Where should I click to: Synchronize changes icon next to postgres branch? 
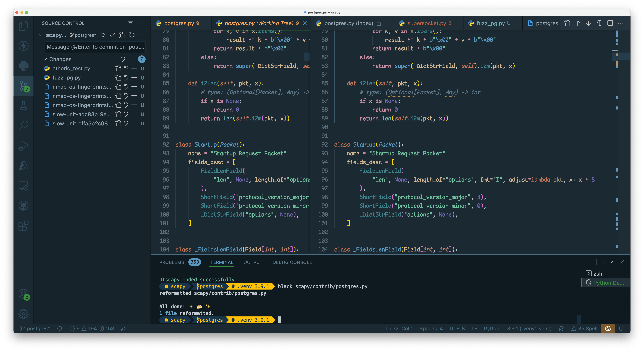(103, 35)
